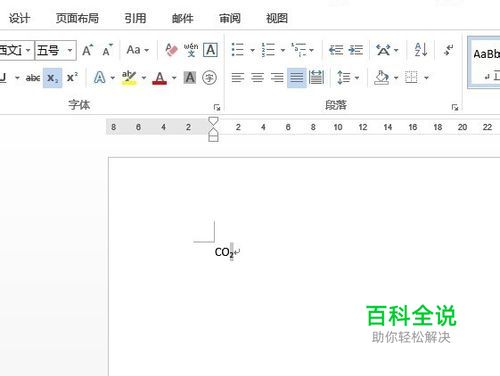Shrink font size button

pyautogui.click(x=107, y=50)
